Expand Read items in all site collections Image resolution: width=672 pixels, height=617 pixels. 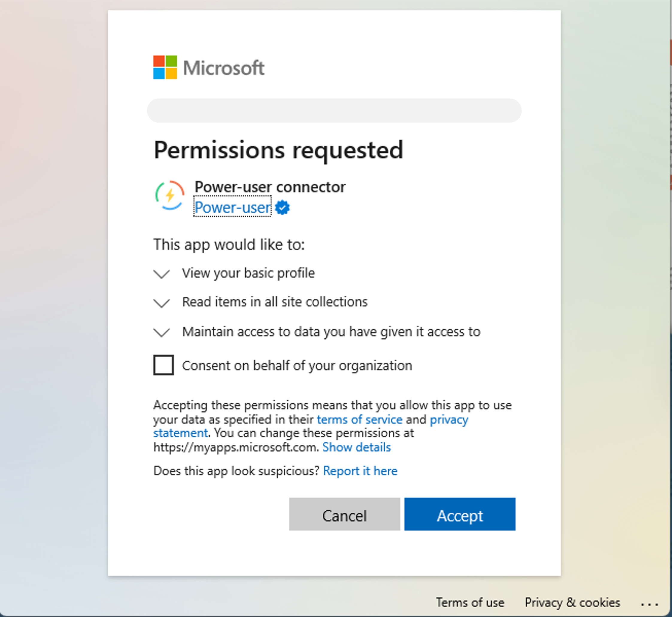pyautogui.click(x=162, y=303)
